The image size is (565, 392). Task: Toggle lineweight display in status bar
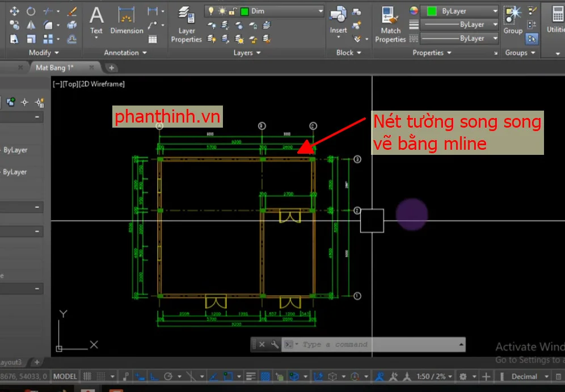point(251,377)
